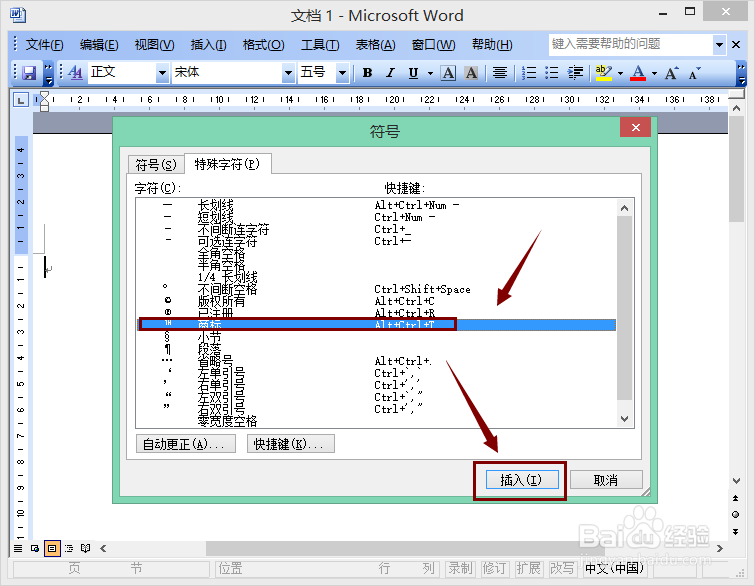755x586 pixels.
Task: Toggle 修订 in status bar
Action: pos(494,569)
